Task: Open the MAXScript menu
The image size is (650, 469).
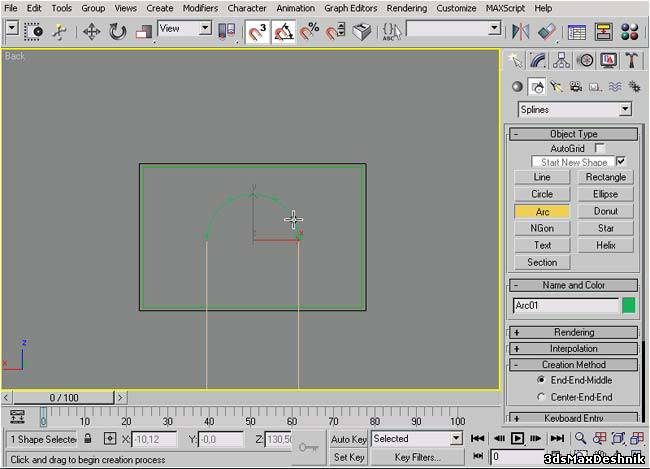Action: click(x=505, y=8)
